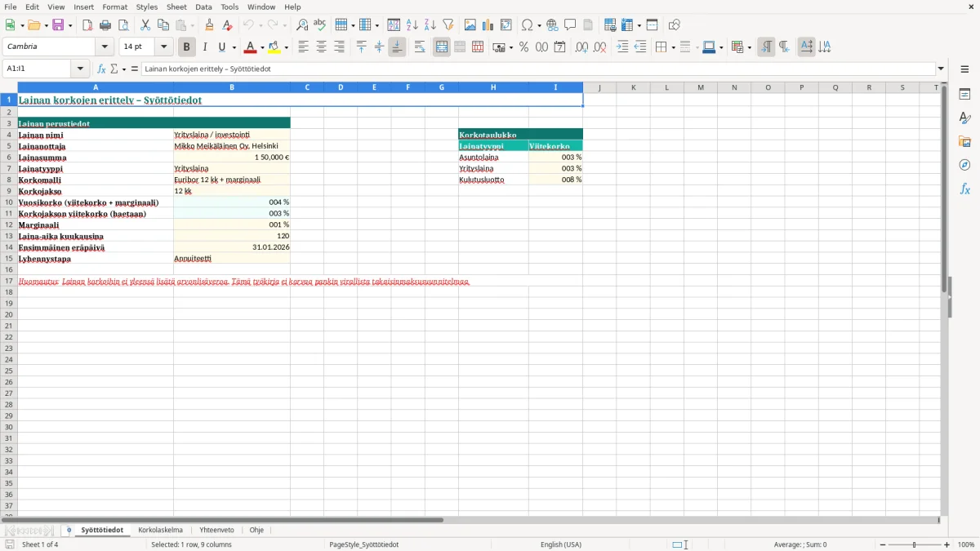980x551 pixels.
Task: Click the Sort Descending icon
Action: pyautogui.click(x=430, y=25)
